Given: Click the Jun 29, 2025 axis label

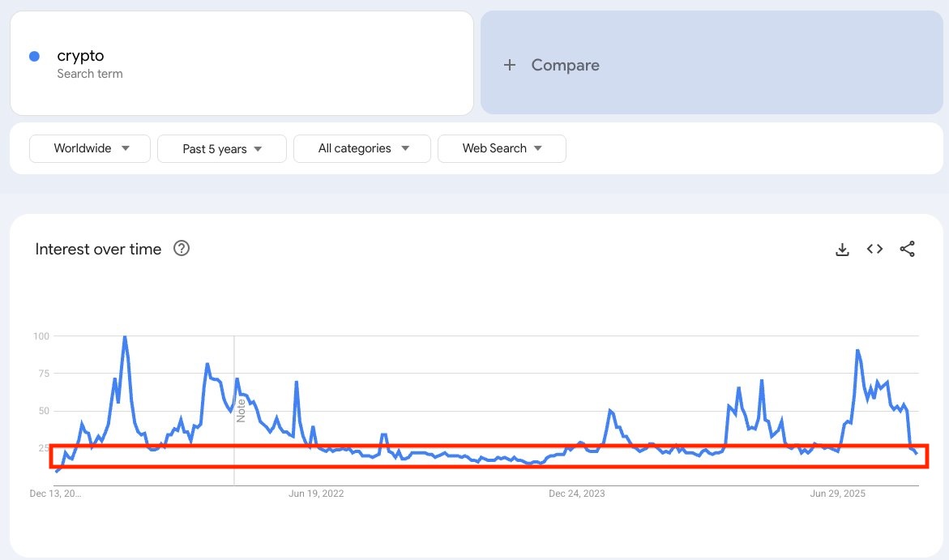Looking at the screenshot, I should (x=838, y=494).
